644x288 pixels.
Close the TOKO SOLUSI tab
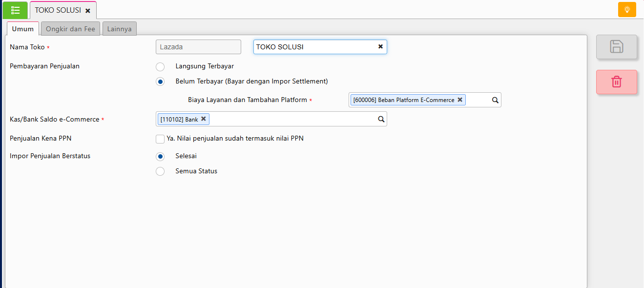(x=88, y=11)
